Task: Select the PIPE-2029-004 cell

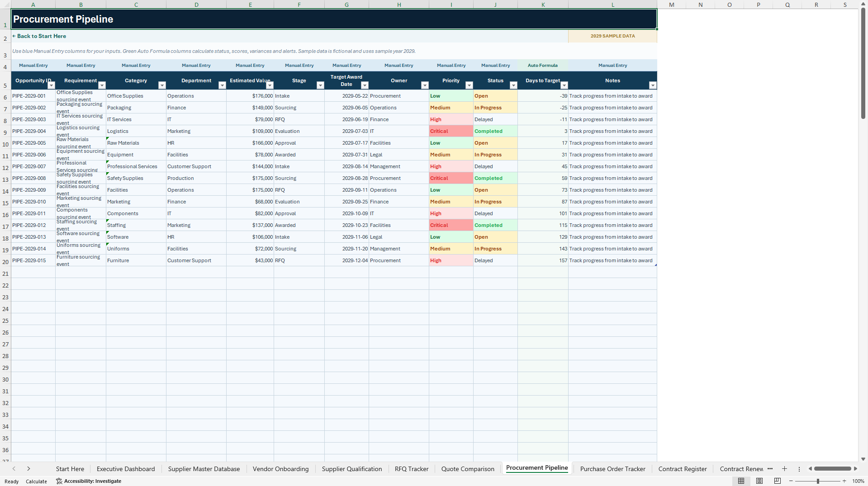Action: (33, 131)
